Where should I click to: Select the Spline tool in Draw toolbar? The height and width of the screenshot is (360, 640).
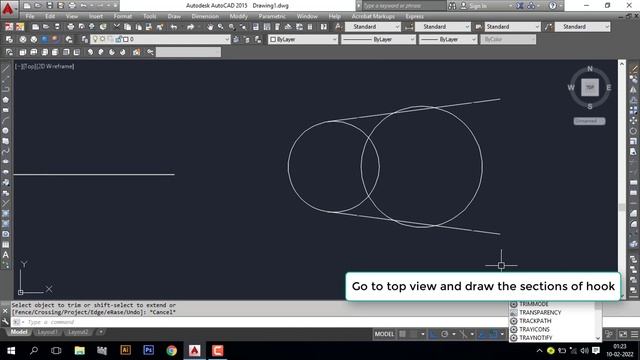5,151
